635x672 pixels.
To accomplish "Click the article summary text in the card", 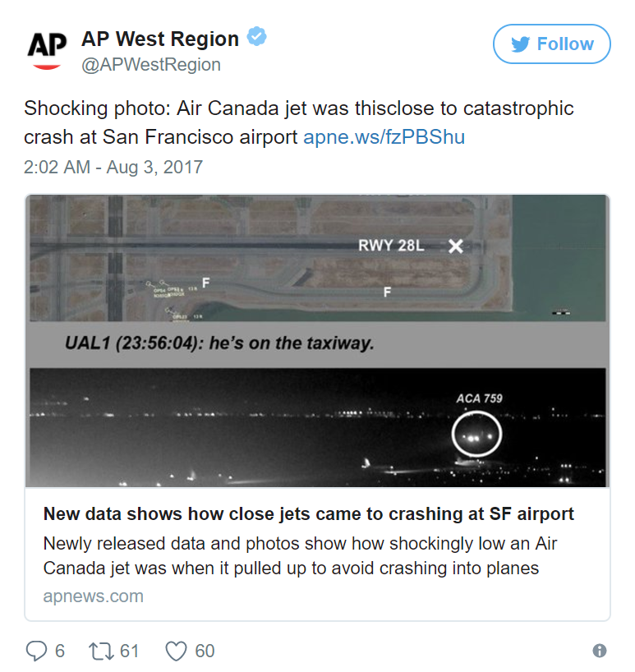I will point(300,555).
